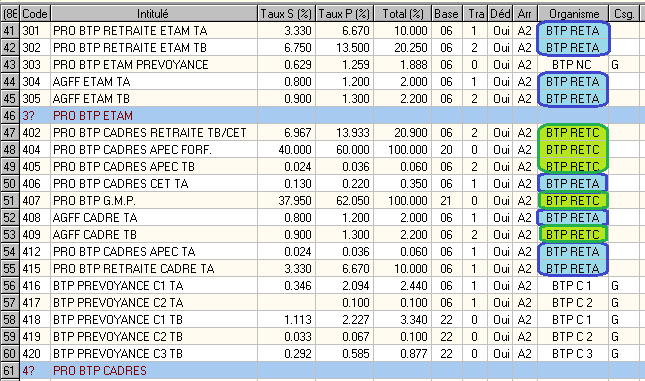The width and height of the screenshot is (645, 381).
Task: Select the Organisme column header
Action: pyautogui.click(x=573, y=14)
